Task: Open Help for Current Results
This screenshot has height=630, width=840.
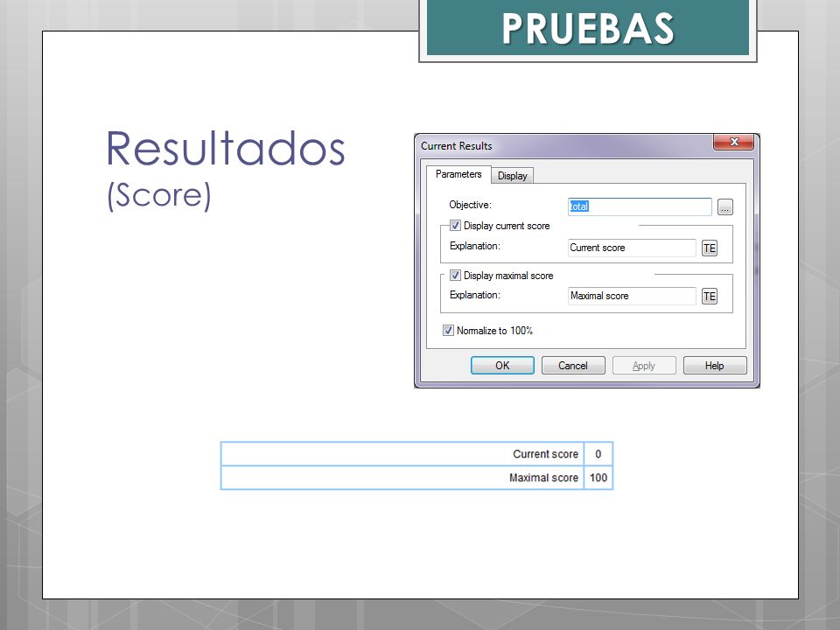Action: click(x=715, y=366)
